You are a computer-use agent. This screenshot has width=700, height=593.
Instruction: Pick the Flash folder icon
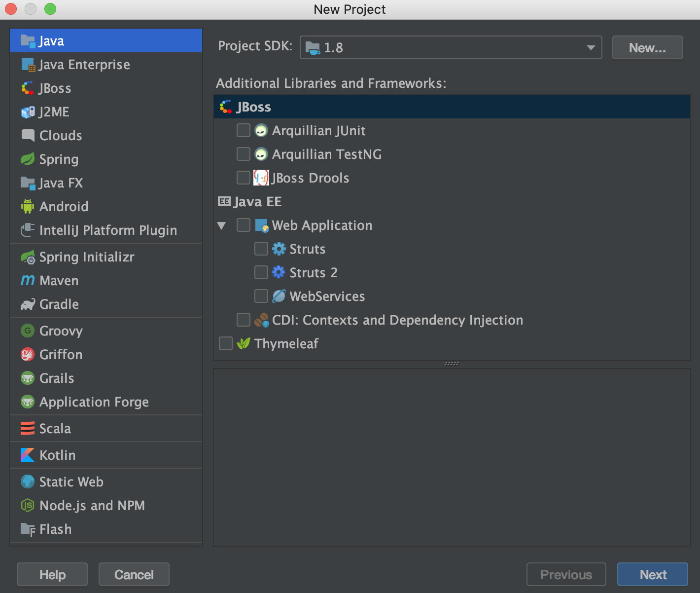click(x=28, y=529)
